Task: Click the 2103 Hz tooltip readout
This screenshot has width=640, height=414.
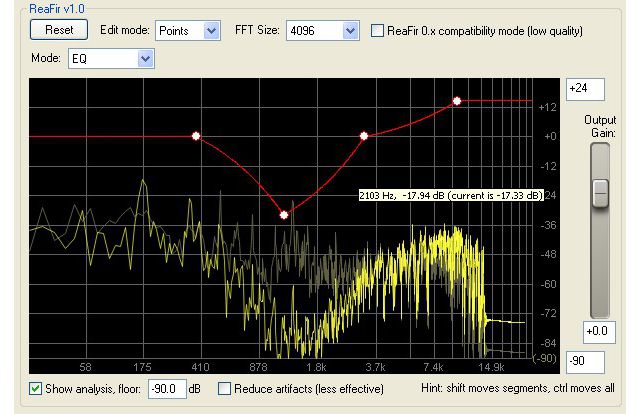Action: 451,195
